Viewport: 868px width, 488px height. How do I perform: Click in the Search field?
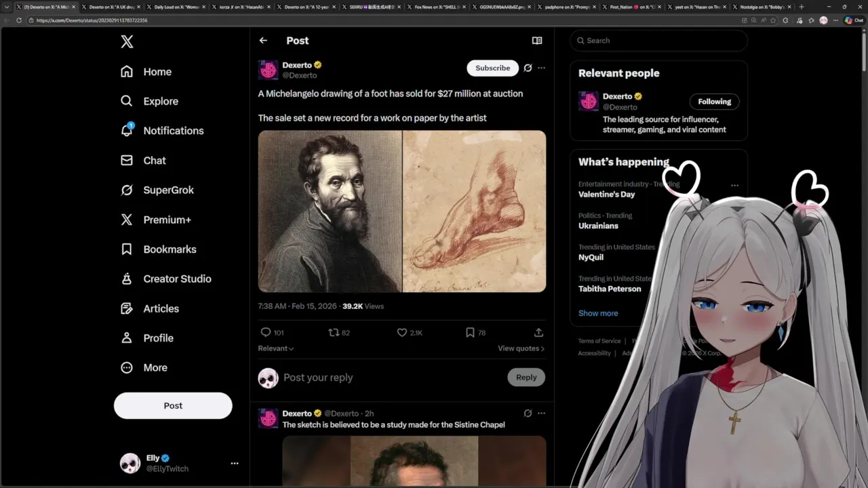pyautogui.click(x=658, y=41)
